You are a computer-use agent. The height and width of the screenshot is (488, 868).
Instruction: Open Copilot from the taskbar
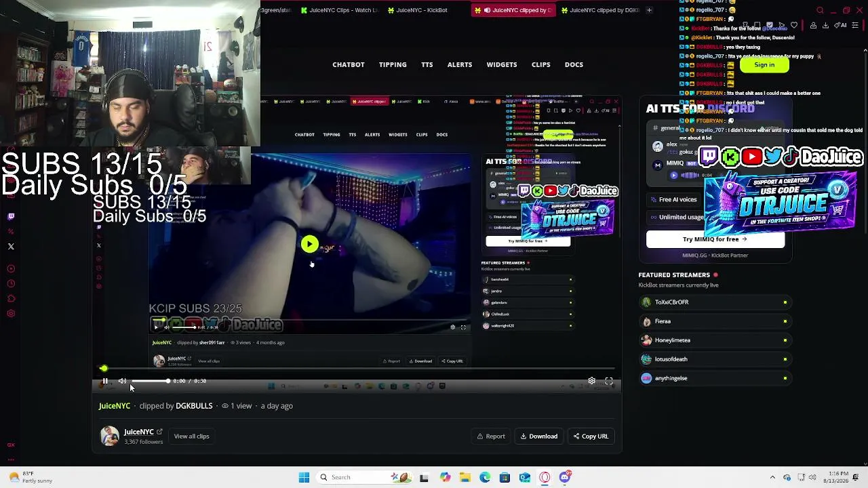pos(445,477)
